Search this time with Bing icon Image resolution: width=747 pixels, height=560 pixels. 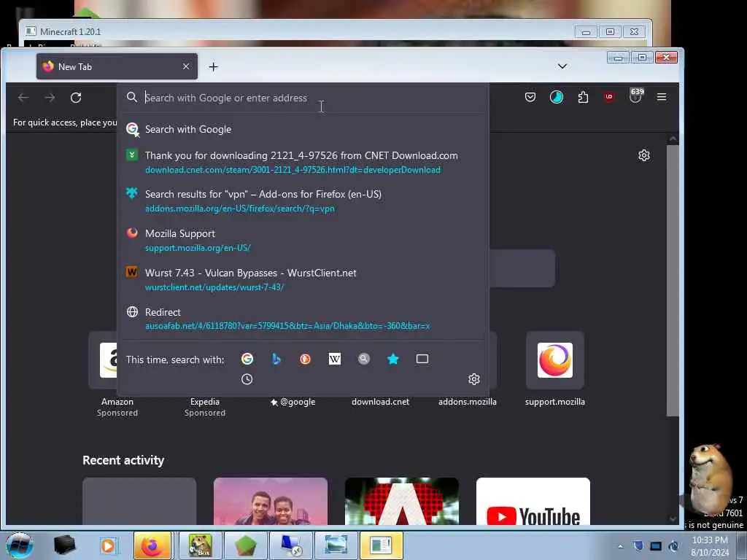click(276, 359)
